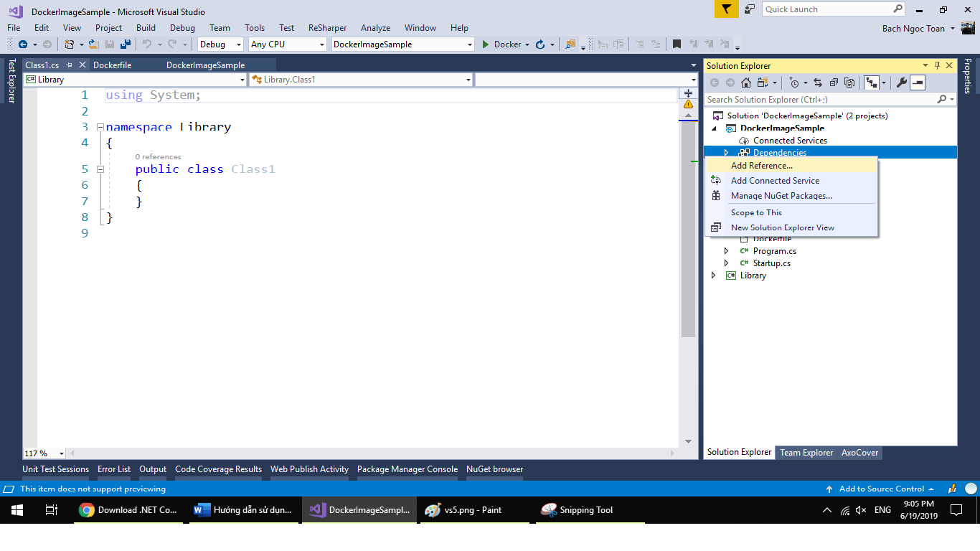This screenshot has width=980, height=551.
Task: Select Add Reference from context menu
Action: pyautogui.click(x=761, y=166)
